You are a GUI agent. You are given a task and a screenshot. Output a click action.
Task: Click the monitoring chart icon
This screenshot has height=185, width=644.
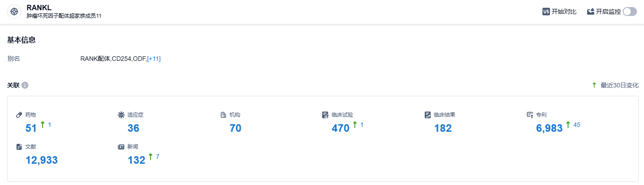click(591, 12)
